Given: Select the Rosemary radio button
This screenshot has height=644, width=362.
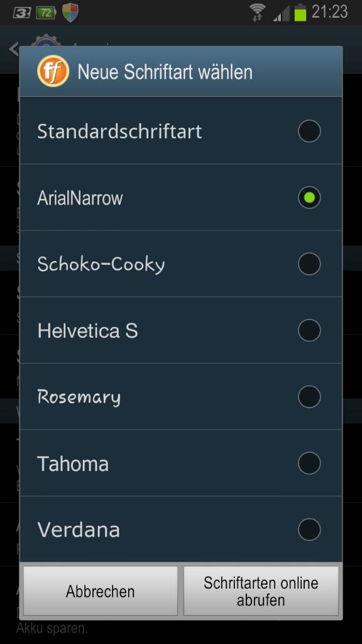Looking at the screenshot, I should [x=309, y=397].
